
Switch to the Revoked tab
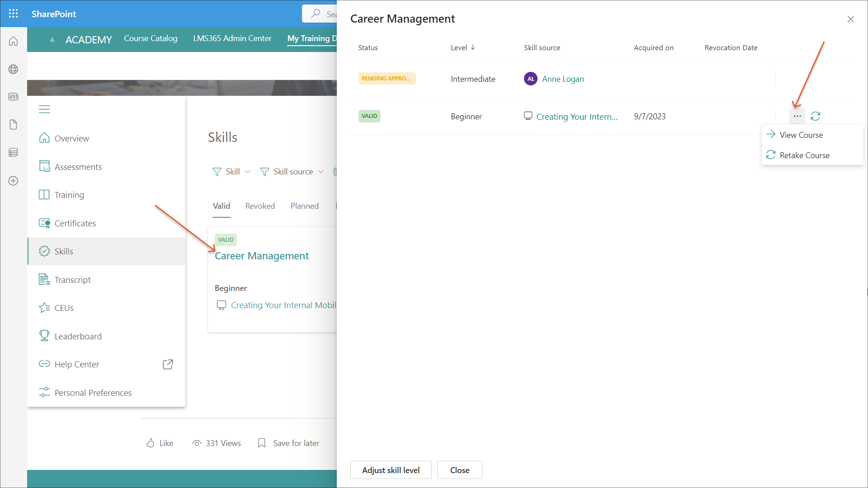[260, 206]
